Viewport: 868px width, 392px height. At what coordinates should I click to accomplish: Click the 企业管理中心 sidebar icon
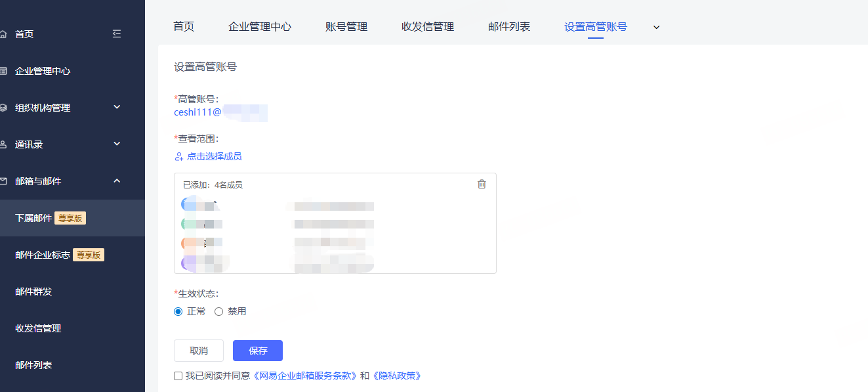click(x=4, y=71)
